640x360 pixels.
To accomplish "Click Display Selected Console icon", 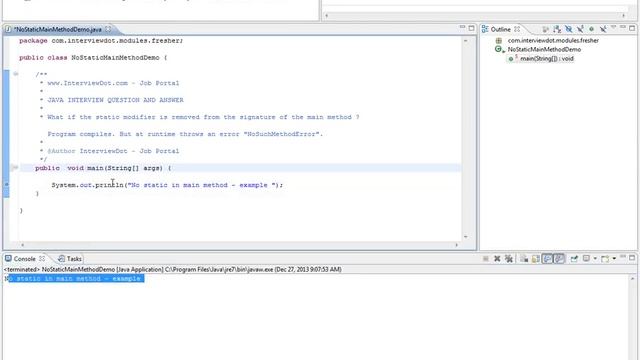I will (x=586, y=258).
